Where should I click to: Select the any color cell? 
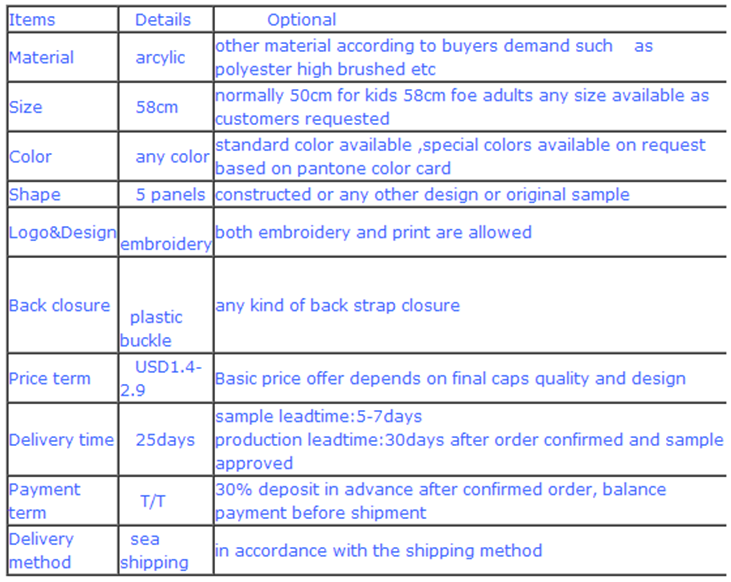pos(172,157)
